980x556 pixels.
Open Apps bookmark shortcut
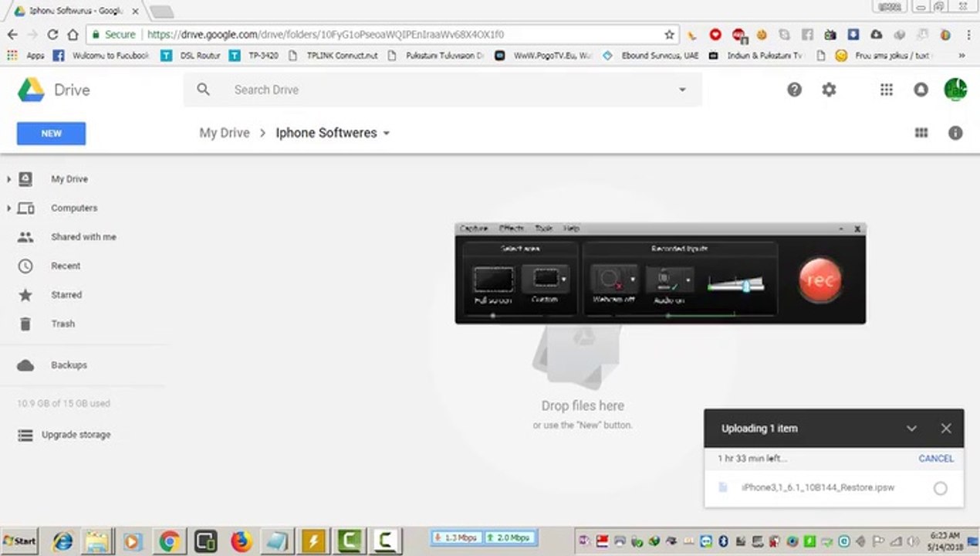pyautogui.click(x=26, y=56)
